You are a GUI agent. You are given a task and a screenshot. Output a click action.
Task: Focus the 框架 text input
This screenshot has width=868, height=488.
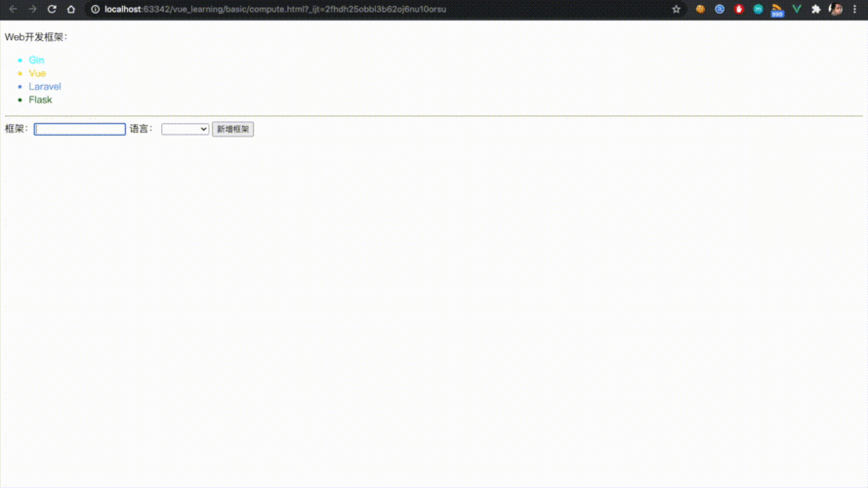pyautogui.click(x=80, y=129)
